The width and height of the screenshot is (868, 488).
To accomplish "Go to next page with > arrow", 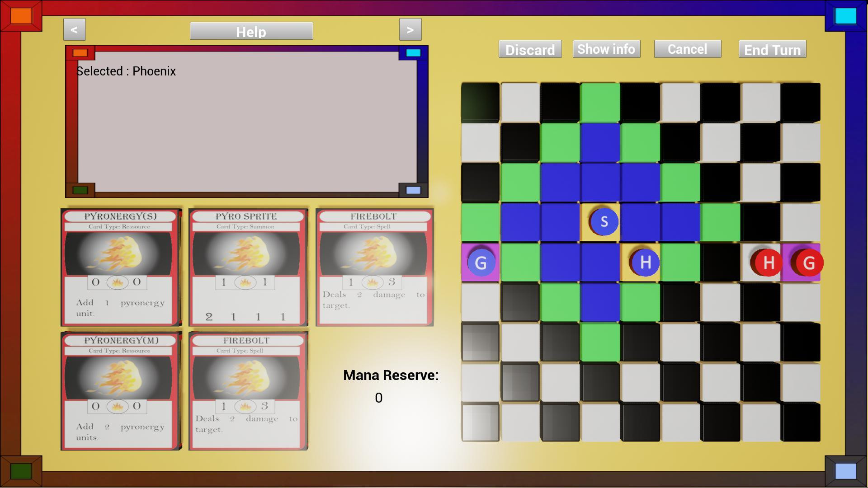I will pos(410,30).
